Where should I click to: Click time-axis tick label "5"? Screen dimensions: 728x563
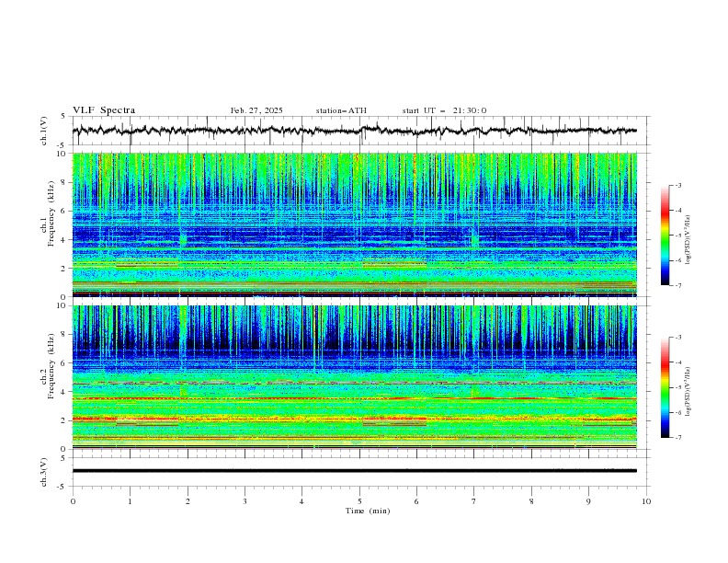359,501
